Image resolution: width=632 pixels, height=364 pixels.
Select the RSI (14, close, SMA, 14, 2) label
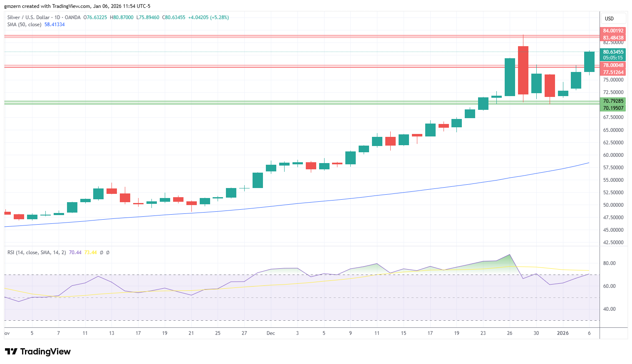point(37,253)
